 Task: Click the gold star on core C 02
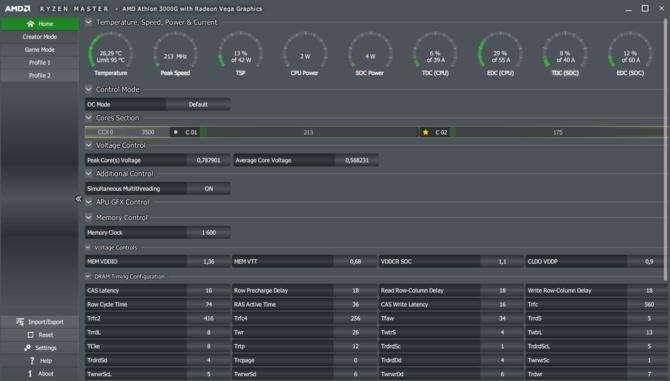425,132
